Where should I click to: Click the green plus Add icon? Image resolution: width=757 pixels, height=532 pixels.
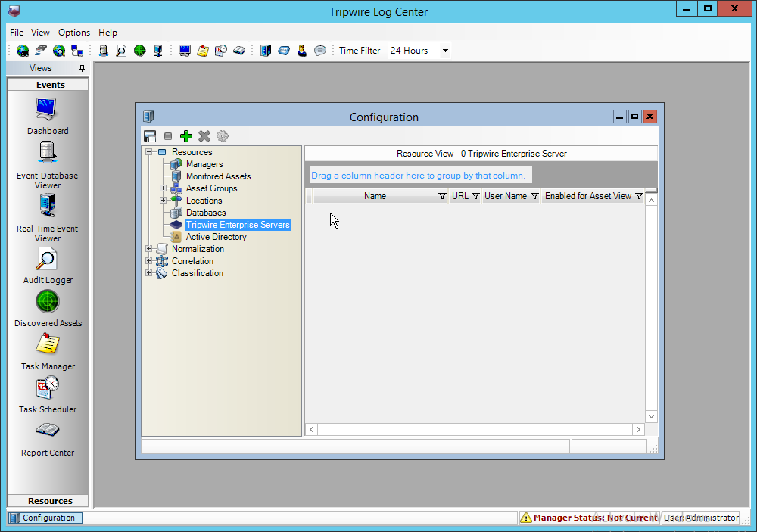[186, 136]
